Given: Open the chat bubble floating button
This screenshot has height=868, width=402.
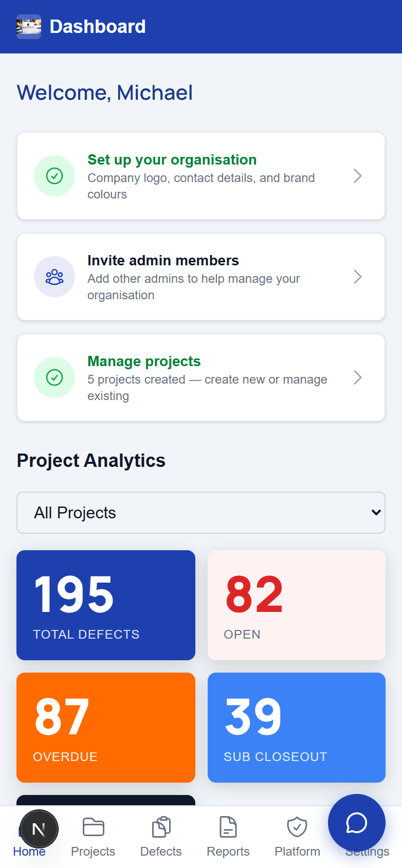Looking at the screenshot, I should tap(357, 823).
